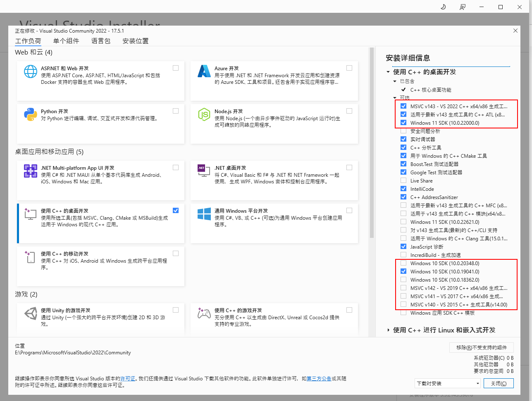532x401 pixels.
Task: Switch to the 语言包 language packs tab
Action: pos(101,41)
